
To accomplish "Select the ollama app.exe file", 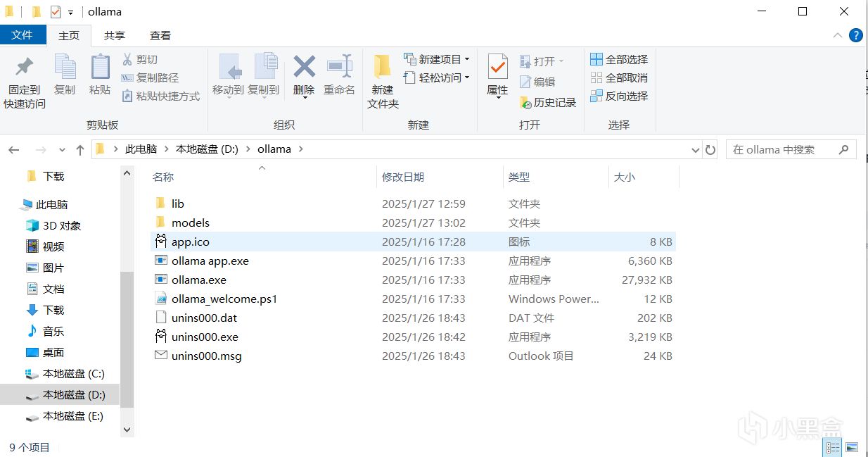I will (x=414, y=261).
